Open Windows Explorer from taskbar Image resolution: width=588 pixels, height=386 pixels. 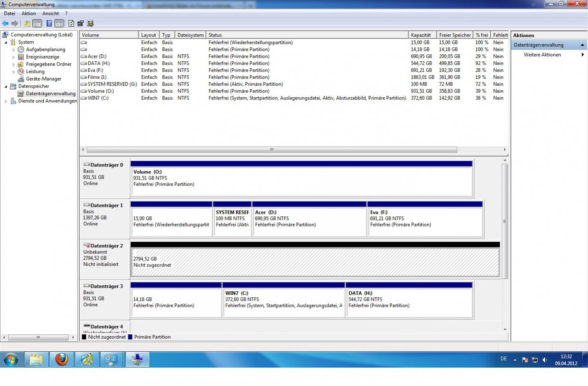[x=36, y=360]
